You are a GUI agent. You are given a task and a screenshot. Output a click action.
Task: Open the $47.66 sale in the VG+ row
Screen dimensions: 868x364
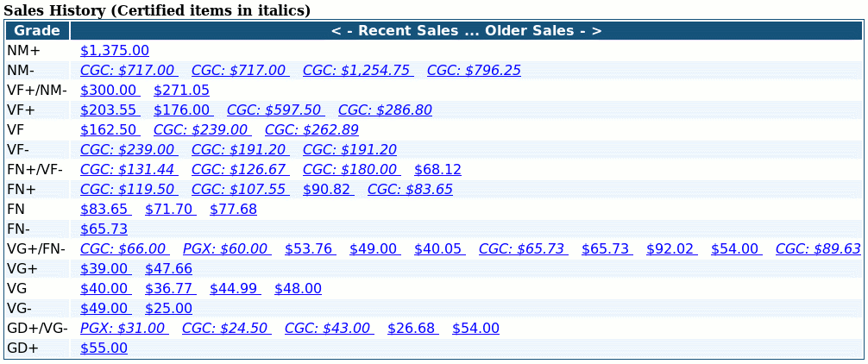tap(168, 269)
